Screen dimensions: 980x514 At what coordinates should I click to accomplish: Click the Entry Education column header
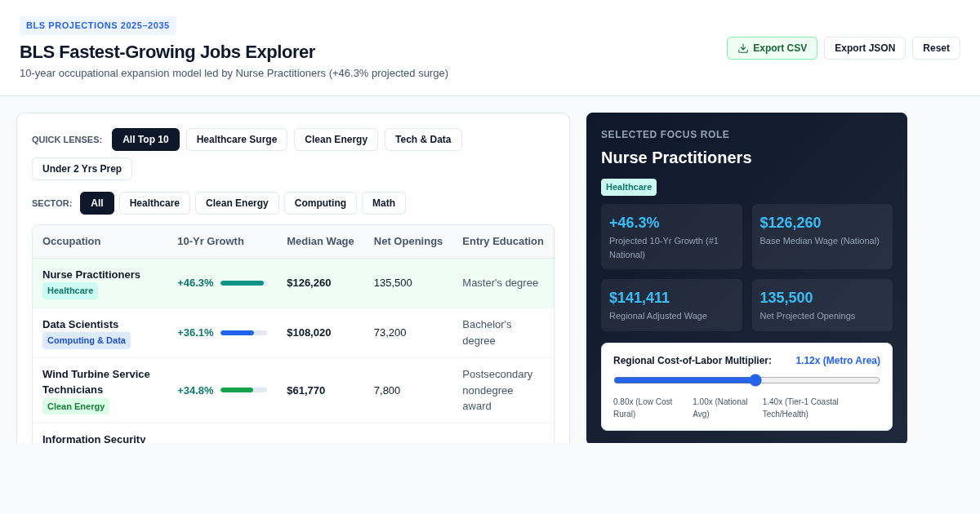click(x=503, y=241)
